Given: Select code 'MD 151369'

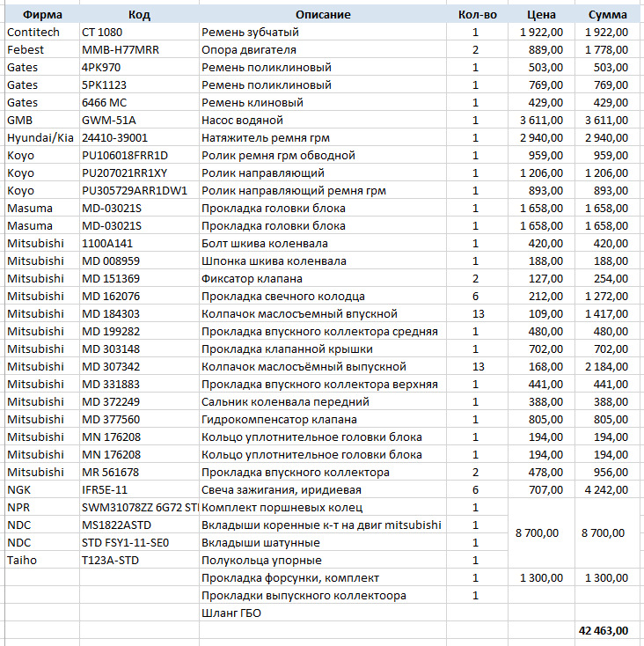Looking at the screenshot, I should pos(139,278).
